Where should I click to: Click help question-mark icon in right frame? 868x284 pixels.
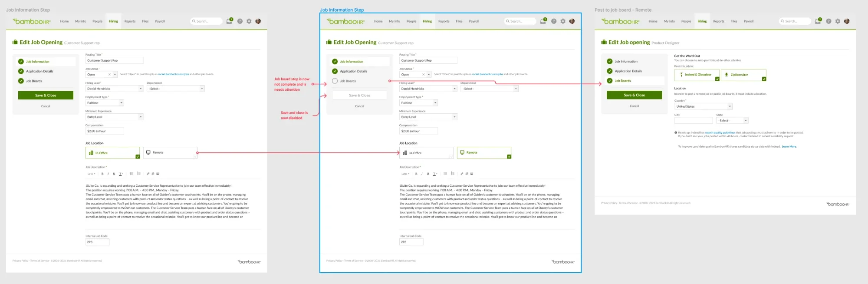pyautogui.click(x=829, y=21)
